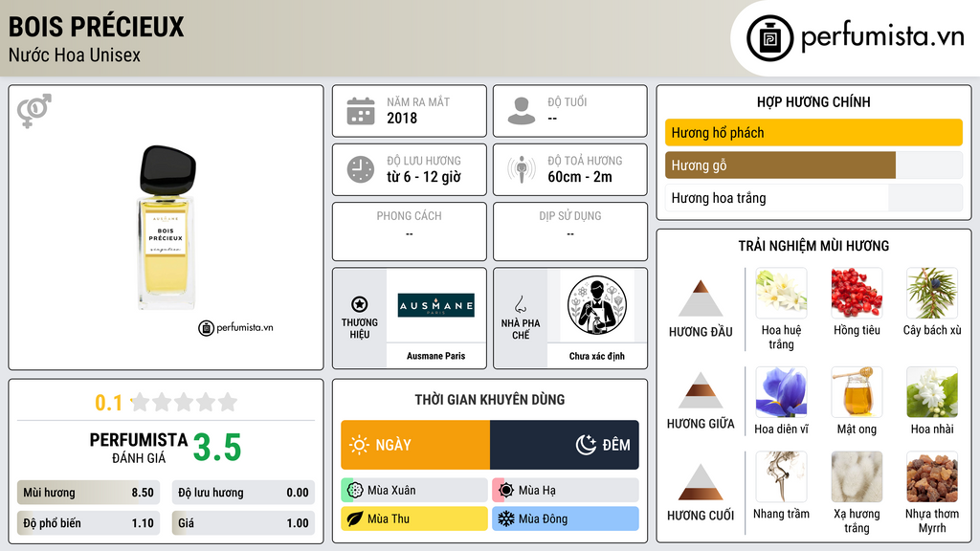
Task: Open the Ausmane Paris brand name link
Action: tap(436, 356)
